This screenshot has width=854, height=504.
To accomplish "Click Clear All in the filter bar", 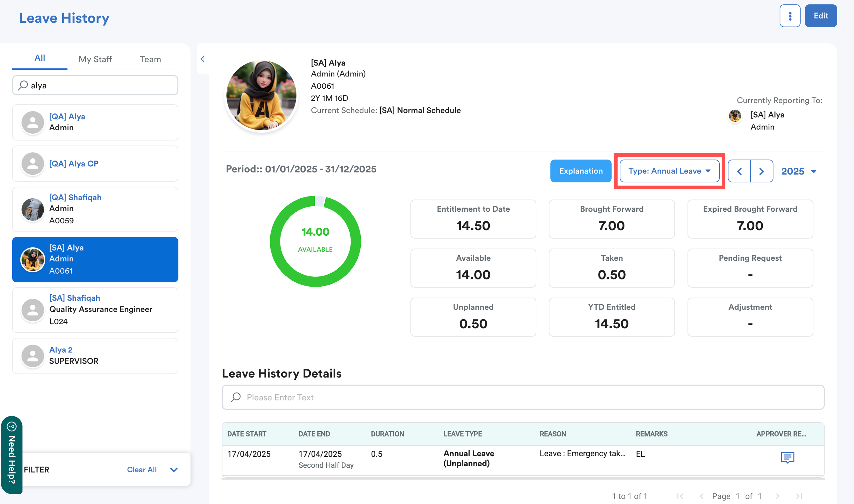I will coord(142,470).
